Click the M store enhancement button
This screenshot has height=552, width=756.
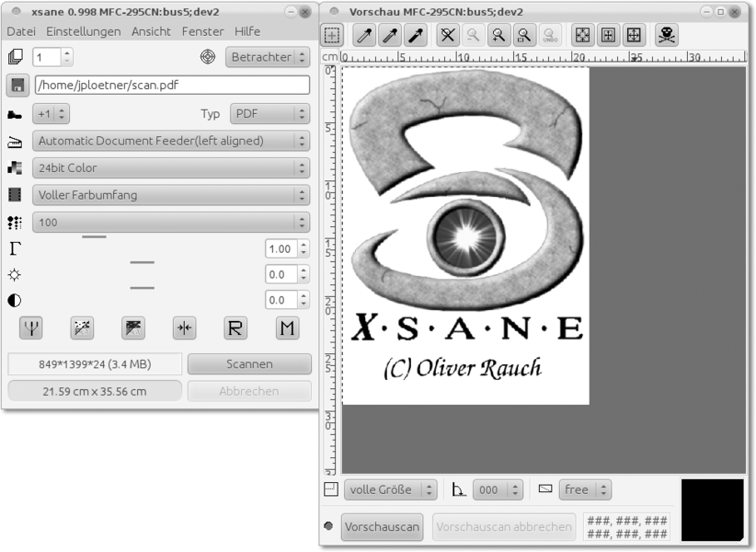pos(287,328)
